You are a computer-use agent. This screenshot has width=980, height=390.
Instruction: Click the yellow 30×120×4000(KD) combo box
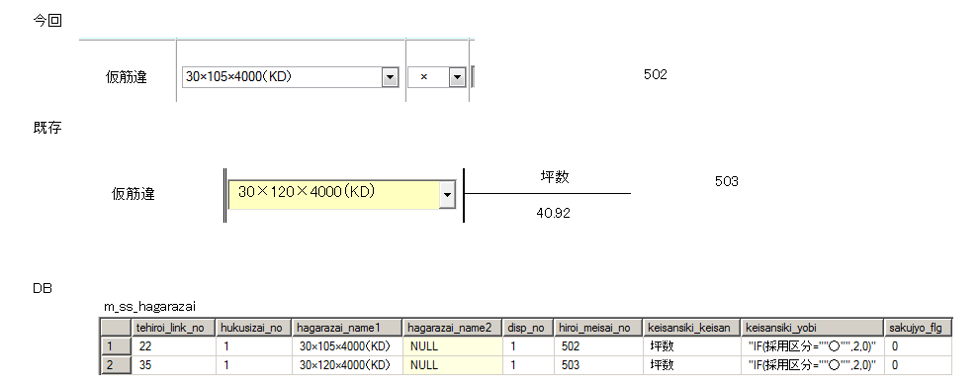tap(342, 194)
